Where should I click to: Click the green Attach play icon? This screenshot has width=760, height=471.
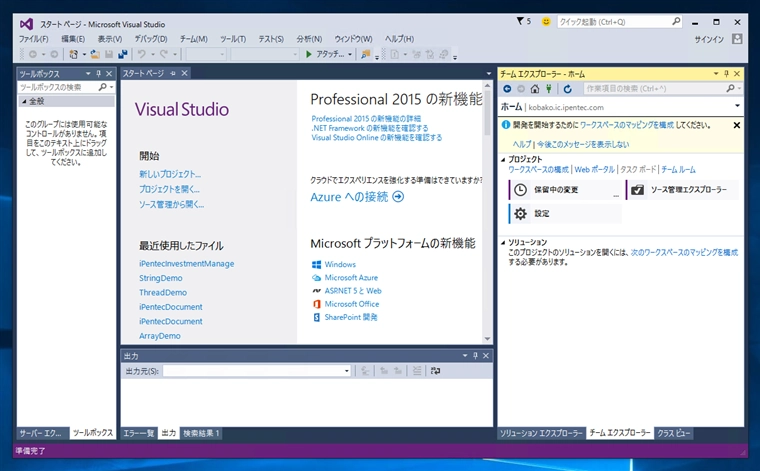[308, 54]
